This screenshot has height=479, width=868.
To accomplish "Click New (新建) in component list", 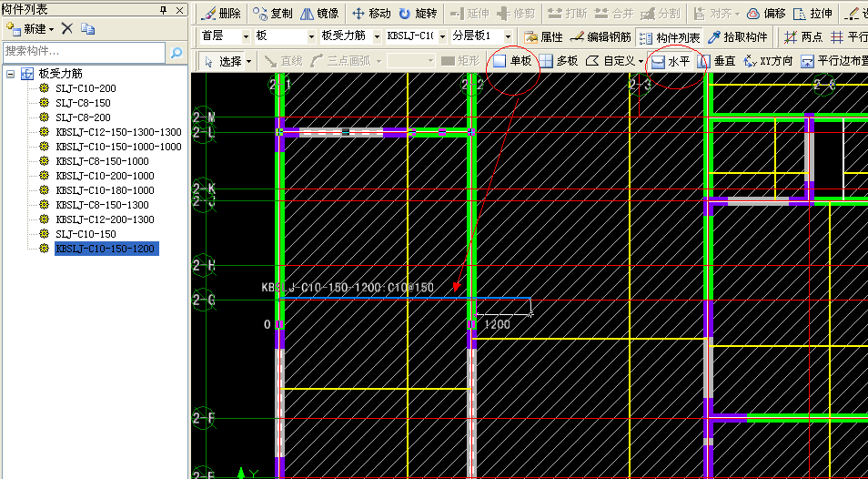I will 30,29.
